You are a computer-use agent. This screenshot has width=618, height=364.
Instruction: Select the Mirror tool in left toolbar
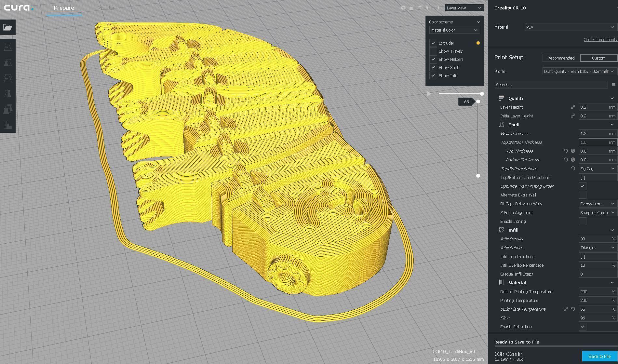pos(8,94)
